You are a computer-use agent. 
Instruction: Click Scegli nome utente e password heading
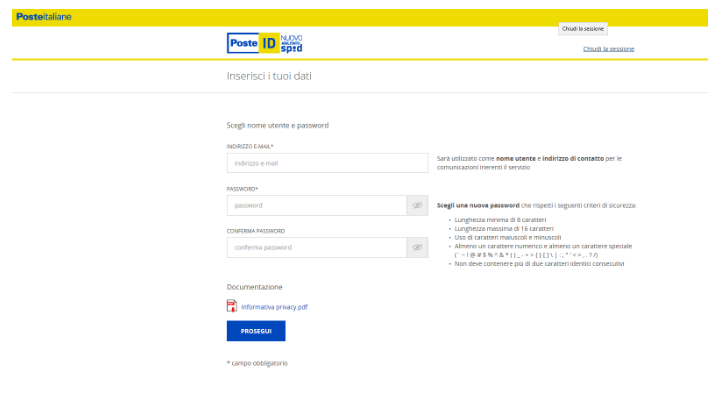click(277, 125)
